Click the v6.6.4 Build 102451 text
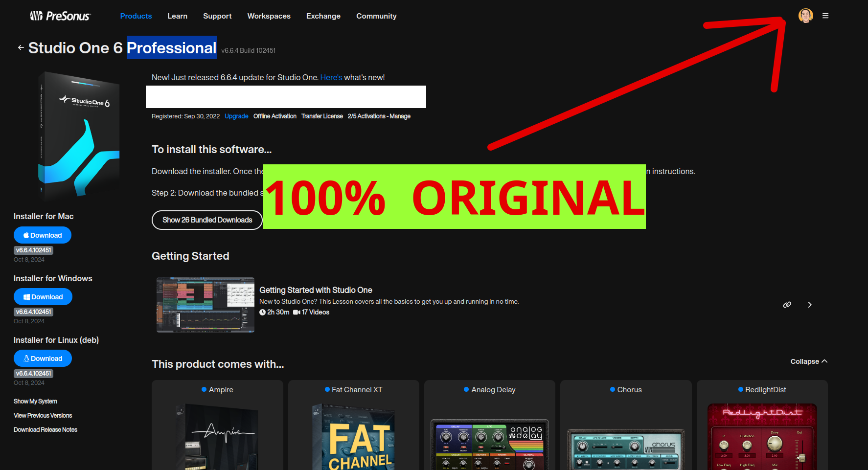This screenshot has height=470, width=868. [249, 50]
